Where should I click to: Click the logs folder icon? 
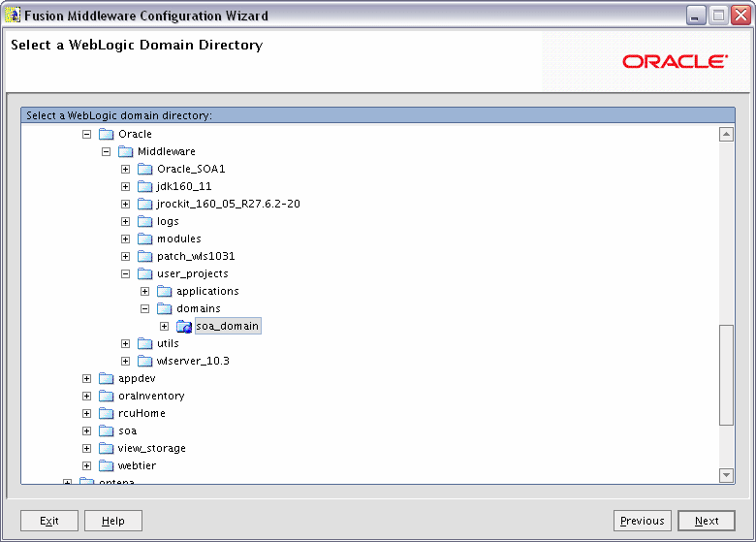tap(144, 221)
